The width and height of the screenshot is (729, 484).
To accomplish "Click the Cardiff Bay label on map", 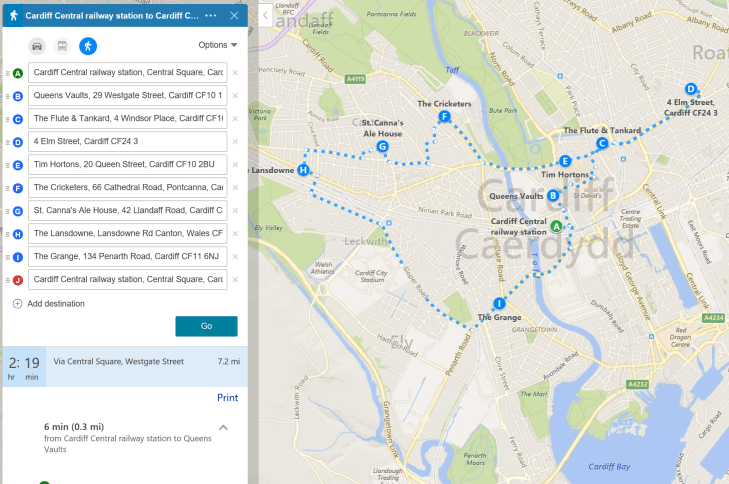I will click(x=609, y=466).
